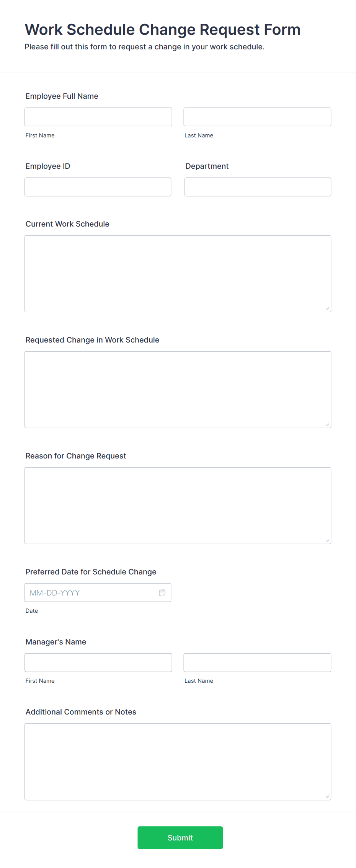Click the Manager's First Name field
Viewport: 356px width, 868px height.
coord(98,662)
